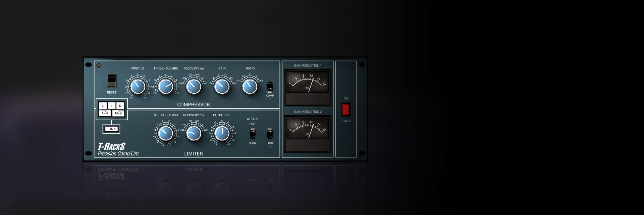Switch to L/R processing mode
The image size is (644, 215).
(105, 113)
